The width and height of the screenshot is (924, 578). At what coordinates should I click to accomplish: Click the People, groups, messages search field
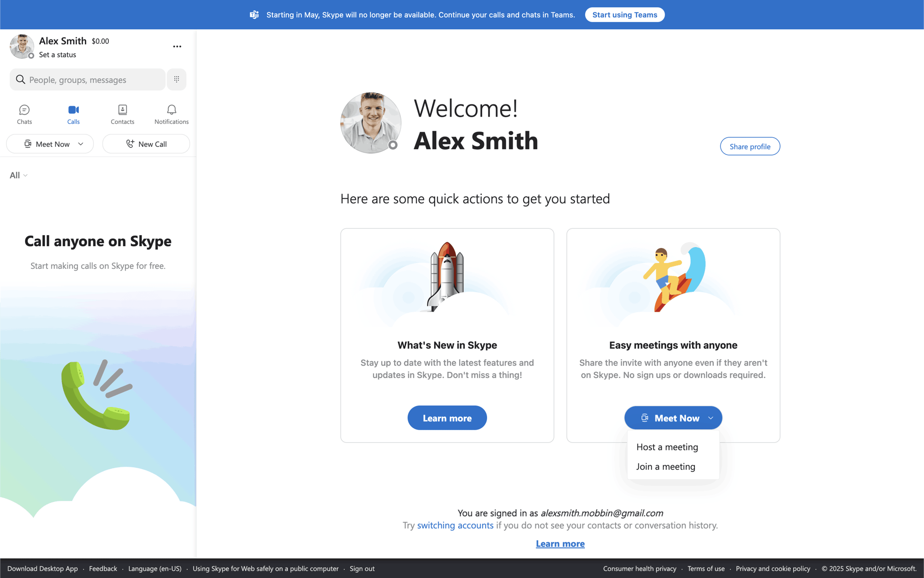[88, 79]
